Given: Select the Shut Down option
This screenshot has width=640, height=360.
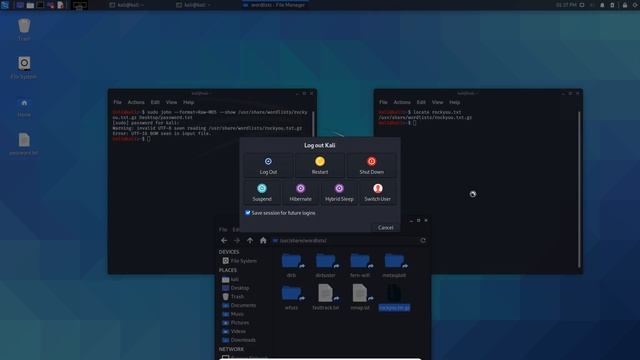Looking at the screenshot, I should click(371, 165).
